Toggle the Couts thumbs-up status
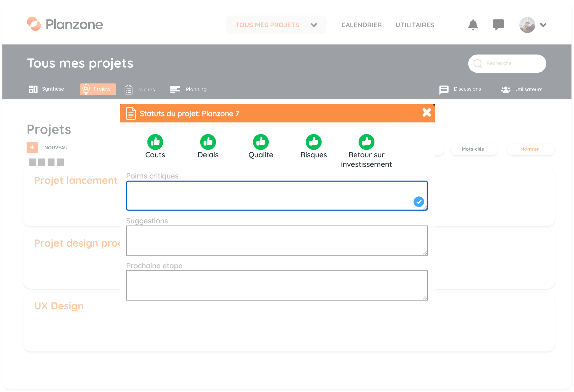574x392 pixels. (x=155, y=142)
